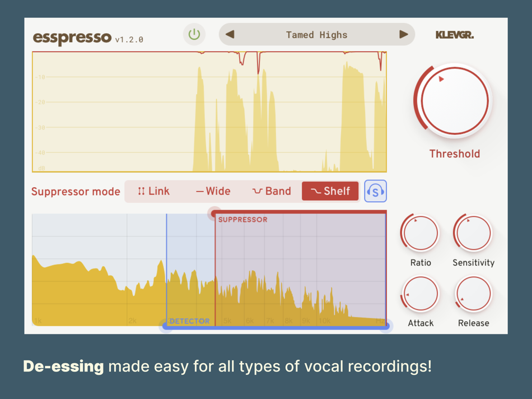Select Link suppressor mode
Image resolution: width=532 pixels, height=399 pixels.
click(x=153, y=191)
